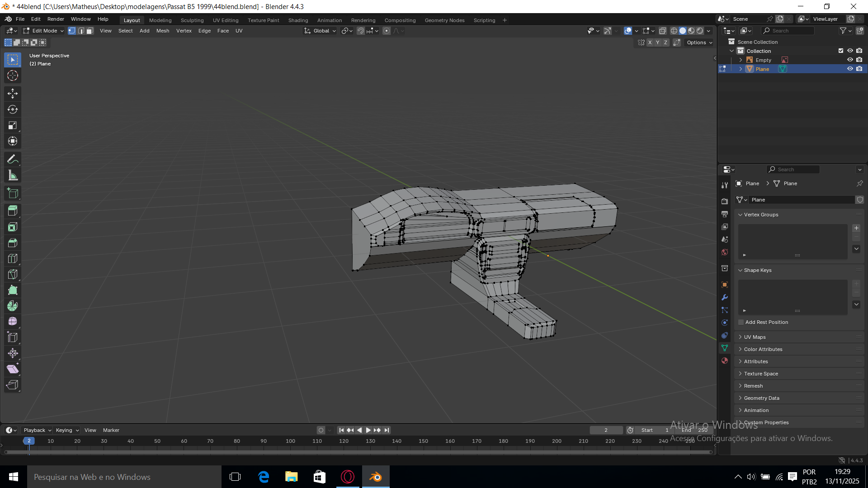Switch to face select mode
The height and width of the screenshot is (488, 868).
click(x=90, y=31)
